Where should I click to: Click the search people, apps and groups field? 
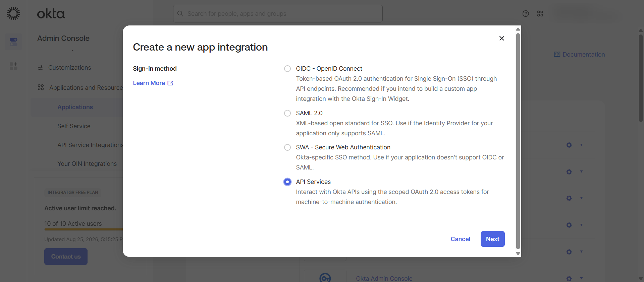tap(278, 14)
